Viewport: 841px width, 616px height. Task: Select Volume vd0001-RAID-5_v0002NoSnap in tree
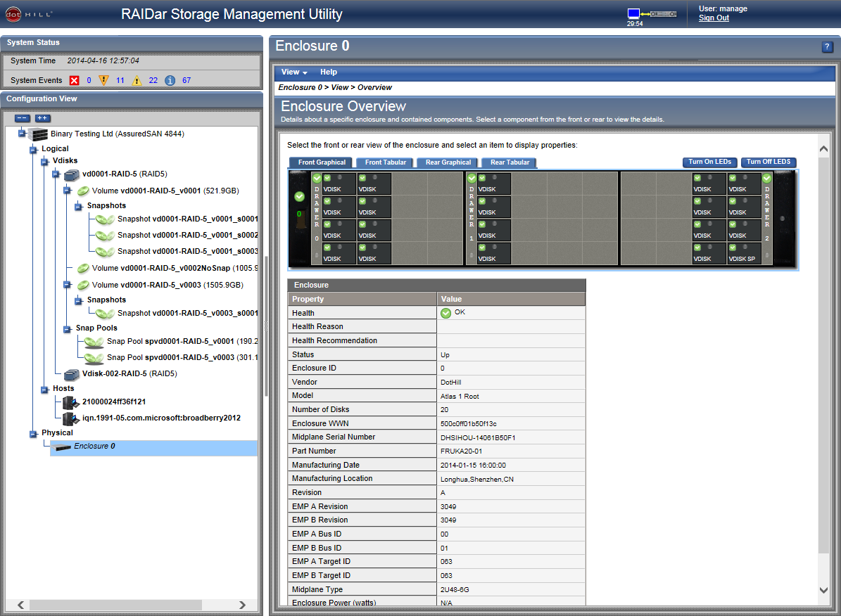pyautogui.click(x=175, y=268)
